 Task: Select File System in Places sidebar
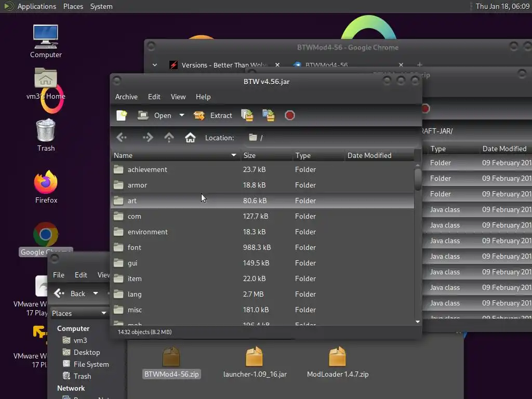pos(86,364)
